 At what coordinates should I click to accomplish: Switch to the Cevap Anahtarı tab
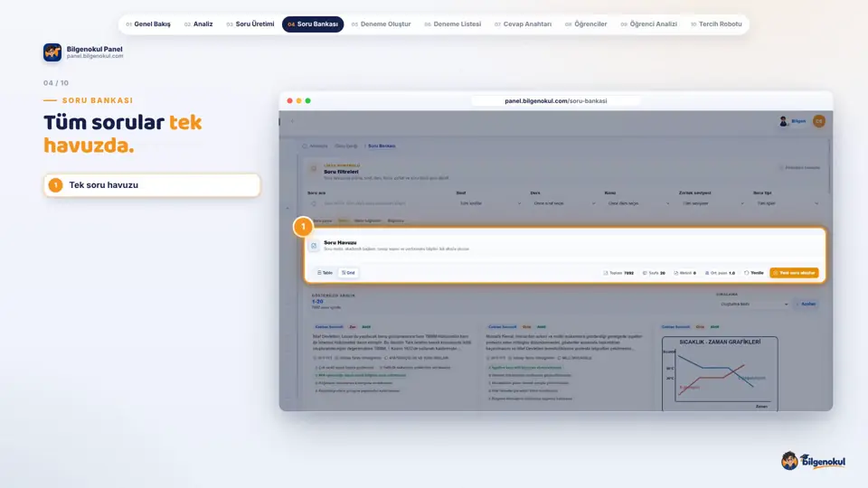[524, 24]
